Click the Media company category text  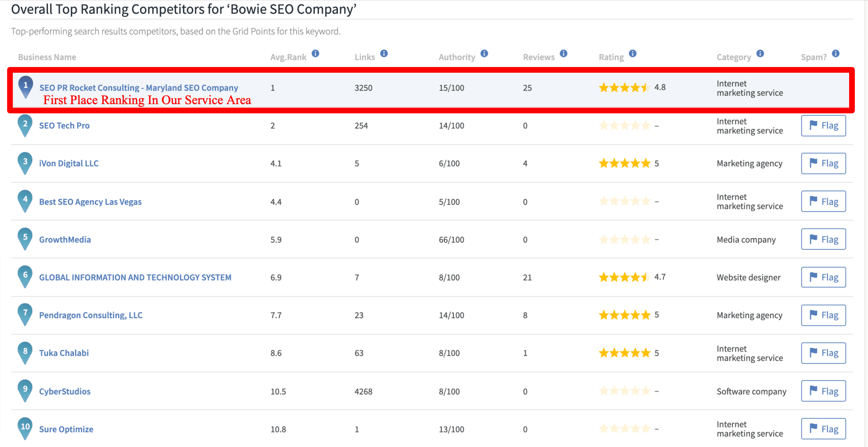[x=746, y=240]
